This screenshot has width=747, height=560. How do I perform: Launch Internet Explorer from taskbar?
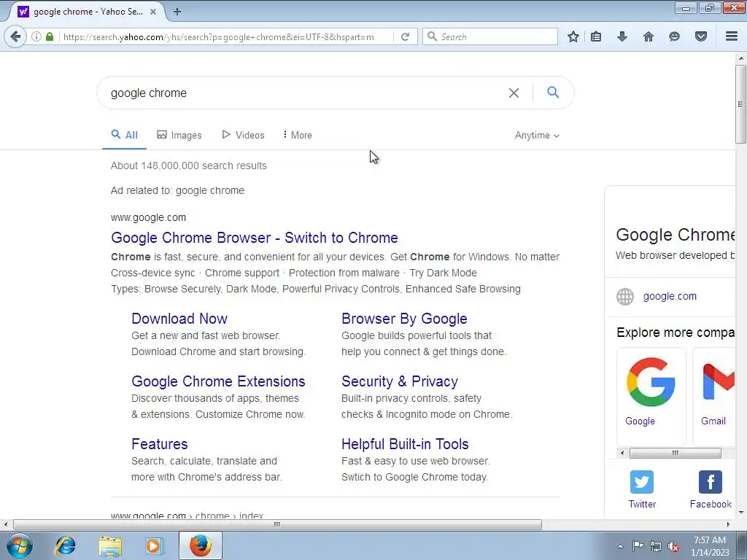[x=65, y=545]
